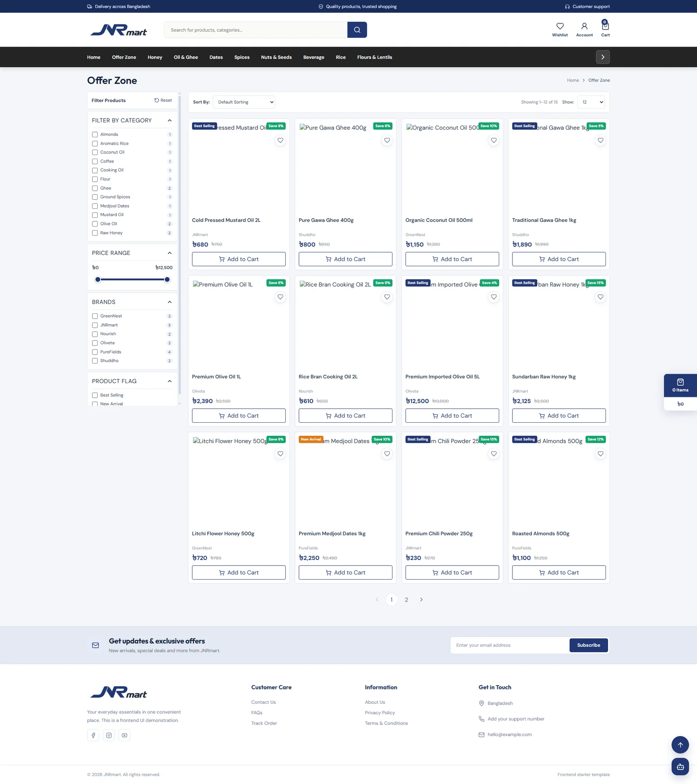697x784 pixels.
Task: Check the Best Selling product flag
Action: coord(95,395)
